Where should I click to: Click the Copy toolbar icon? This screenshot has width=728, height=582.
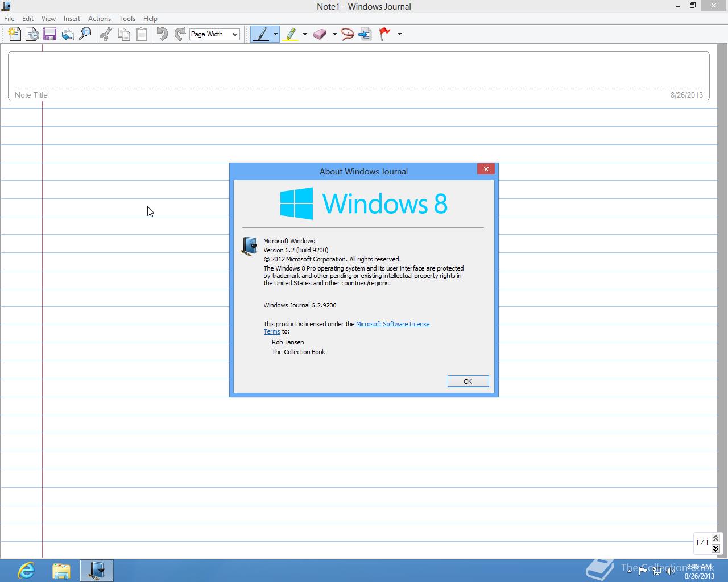pos(124,34)
